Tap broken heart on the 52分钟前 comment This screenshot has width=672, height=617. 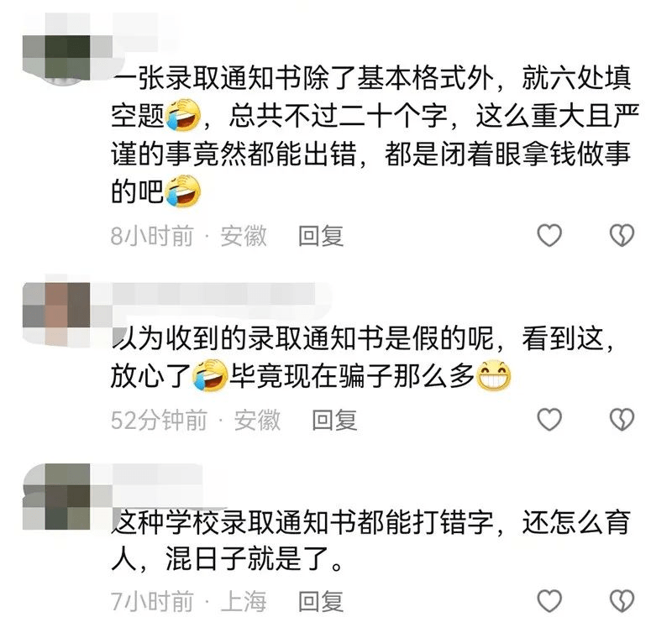tap(622, 419)
